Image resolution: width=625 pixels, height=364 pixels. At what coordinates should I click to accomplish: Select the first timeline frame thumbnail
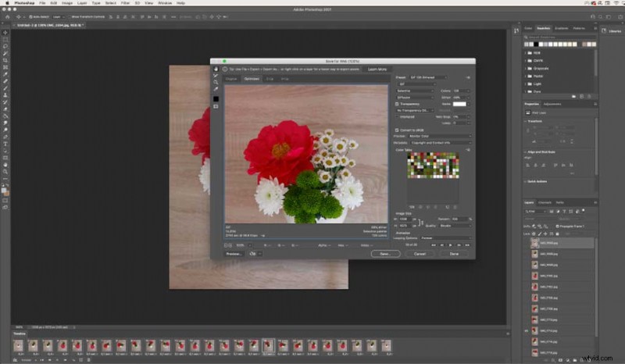(18, 345)
